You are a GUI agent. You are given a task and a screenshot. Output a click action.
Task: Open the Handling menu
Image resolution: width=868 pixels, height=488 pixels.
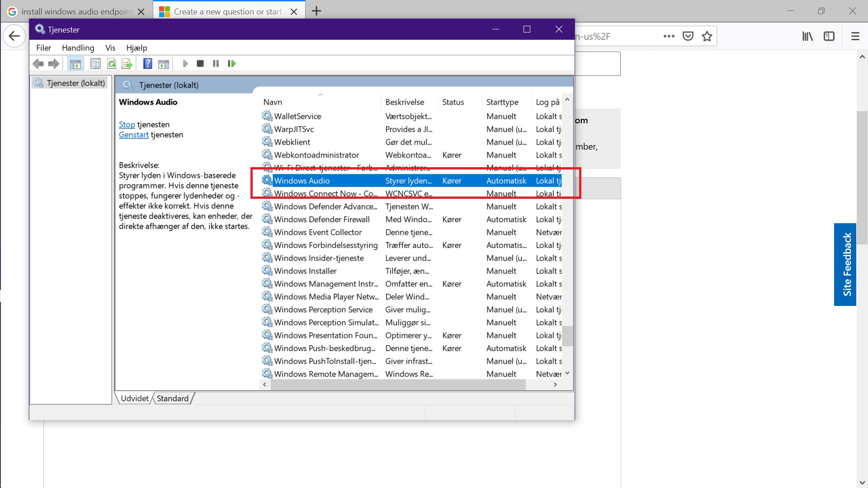click(78, 48)
